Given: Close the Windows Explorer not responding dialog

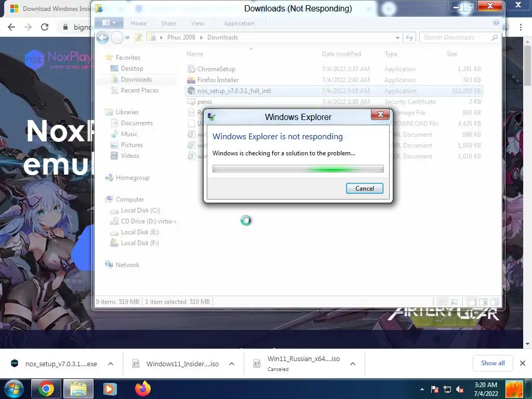Looking at the screenshot, I should click(x=380, y=115).
